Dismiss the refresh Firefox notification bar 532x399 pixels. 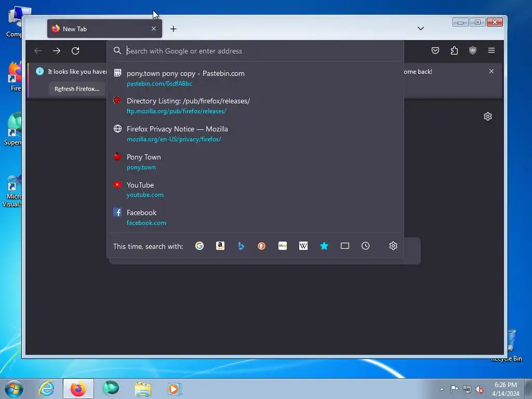(491, 71)
